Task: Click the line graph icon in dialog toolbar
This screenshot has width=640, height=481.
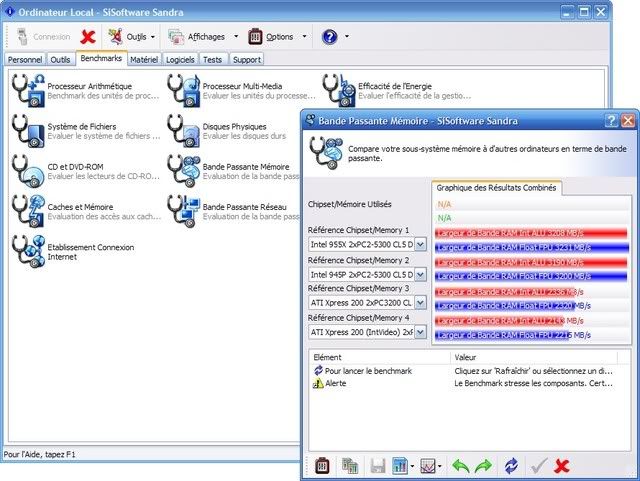Action: [428, 465]
